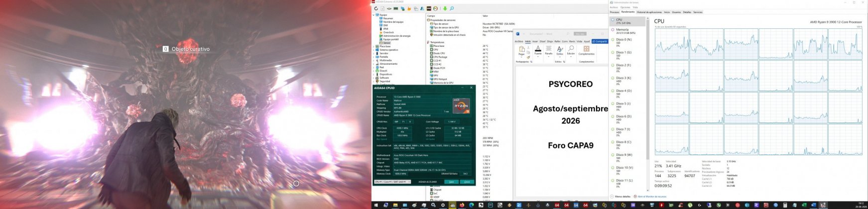Image resolution: width=868 pixels, height=209 pixels.
Task: Click the AIDA64 refresh toolbar icon
Action: click(x=376, y=8)
